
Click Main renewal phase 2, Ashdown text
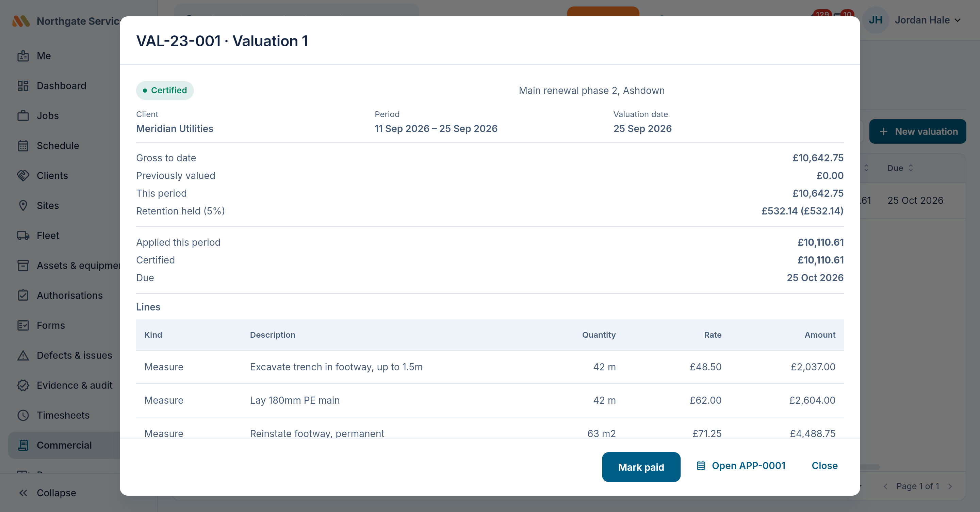[592, 91]
